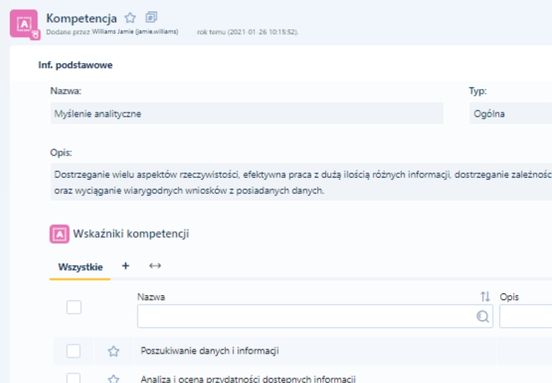Viewport: 552px width, 383px height.
Task: Sort the Nazwa column using arrows icon
Action: pyautogui.click(x=485, y=297)
